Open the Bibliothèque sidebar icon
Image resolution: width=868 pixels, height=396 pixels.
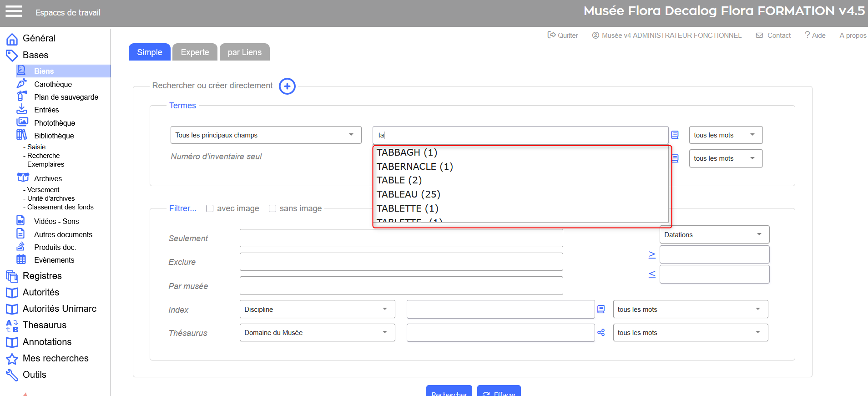(22, 135)
